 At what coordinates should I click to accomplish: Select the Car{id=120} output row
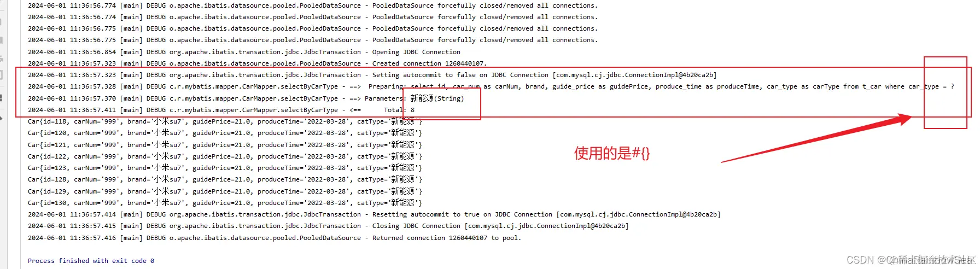(x=225, y=133)
